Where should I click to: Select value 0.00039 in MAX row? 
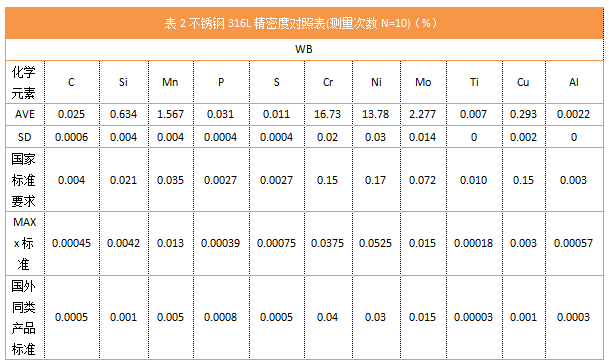point(220,243)
